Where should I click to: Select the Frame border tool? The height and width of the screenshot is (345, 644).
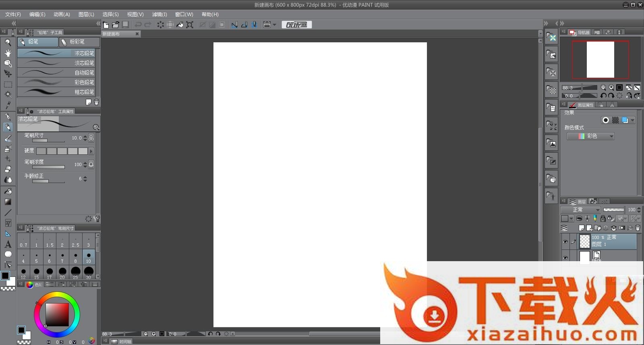point(8,223)
